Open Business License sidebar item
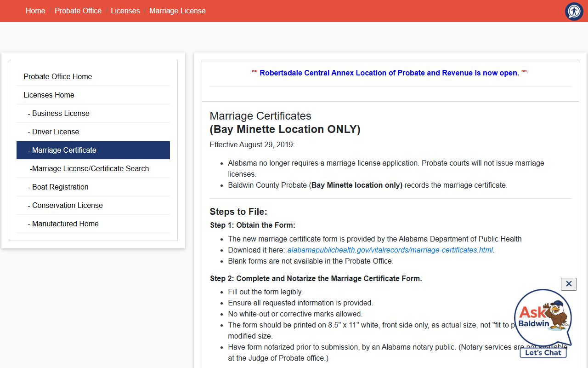588x368 pixels. click(93, 113)
